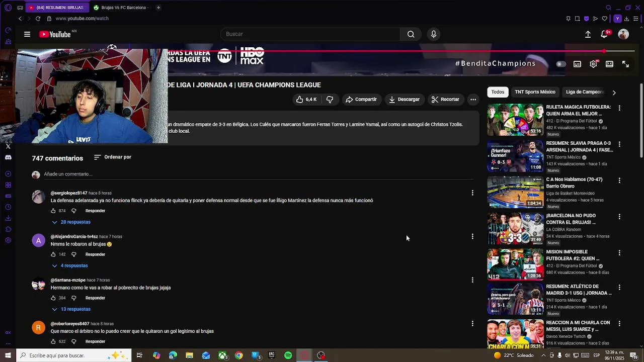Open more actions menu beside Recortar
Screen dimensions: 644x362
coord(473,100)
